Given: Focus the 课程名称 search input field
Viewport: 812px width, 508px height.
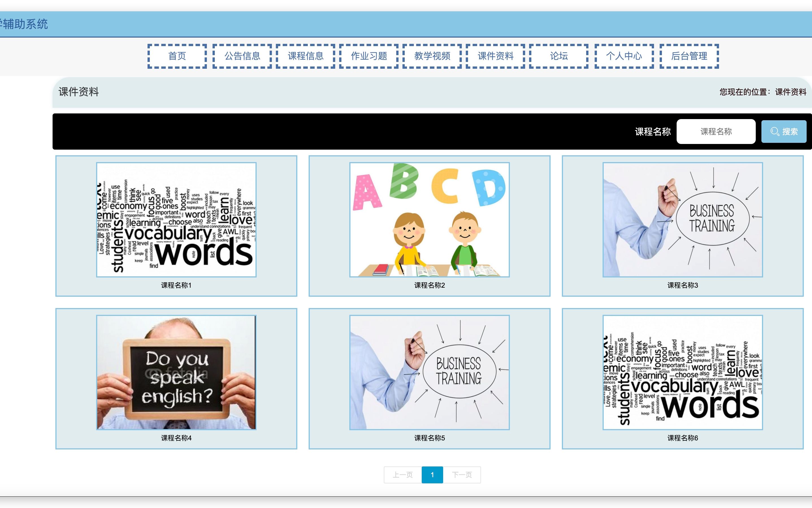Looking at the screenshot, I should 716,131.
